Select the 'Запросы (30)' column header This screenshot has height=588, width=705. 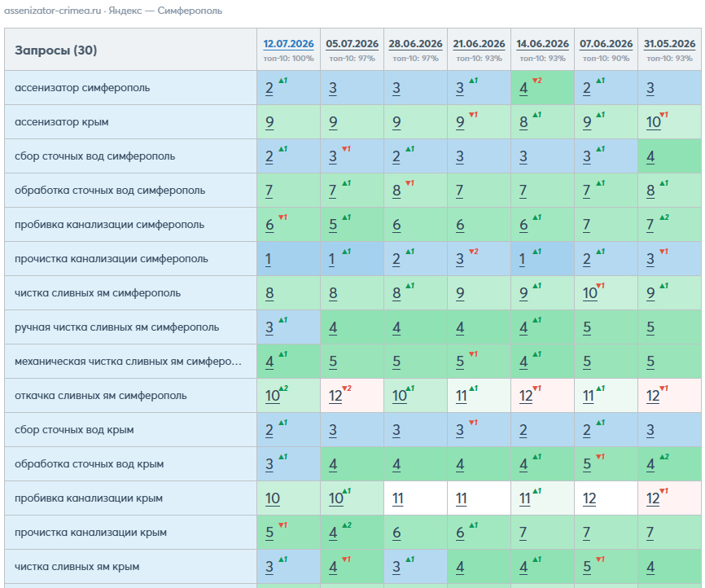tap(55, 50)
